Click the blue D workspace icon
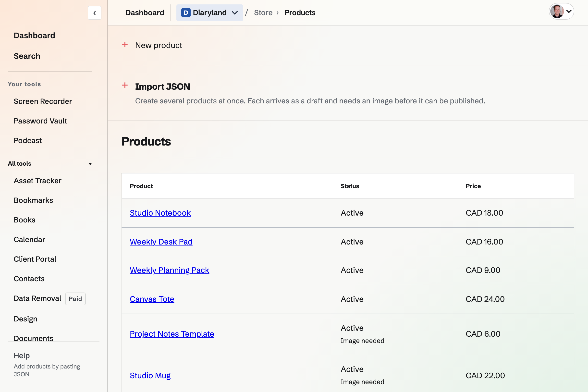This screenshot has width=588, height=392. (186, 12)
